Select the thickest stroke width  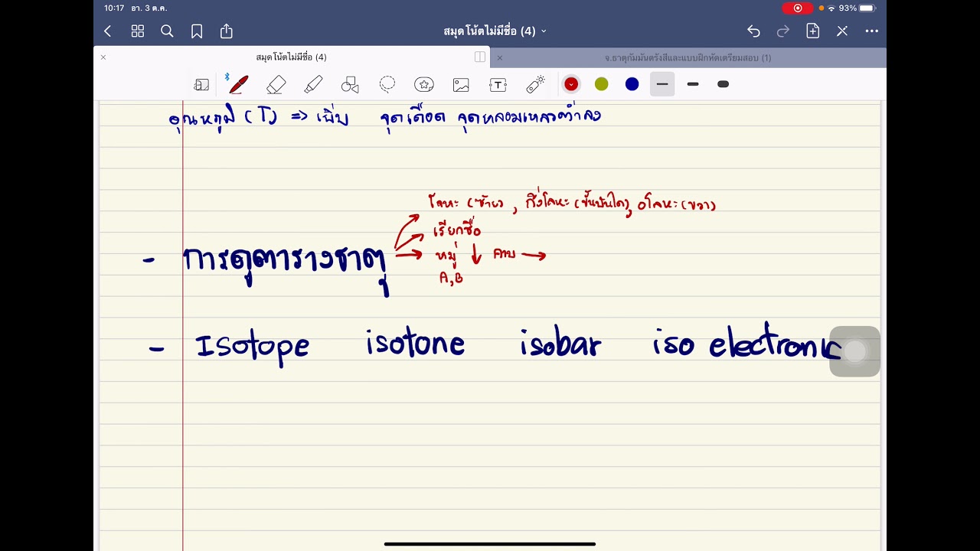pyautogui.click(x=723, y=84)
